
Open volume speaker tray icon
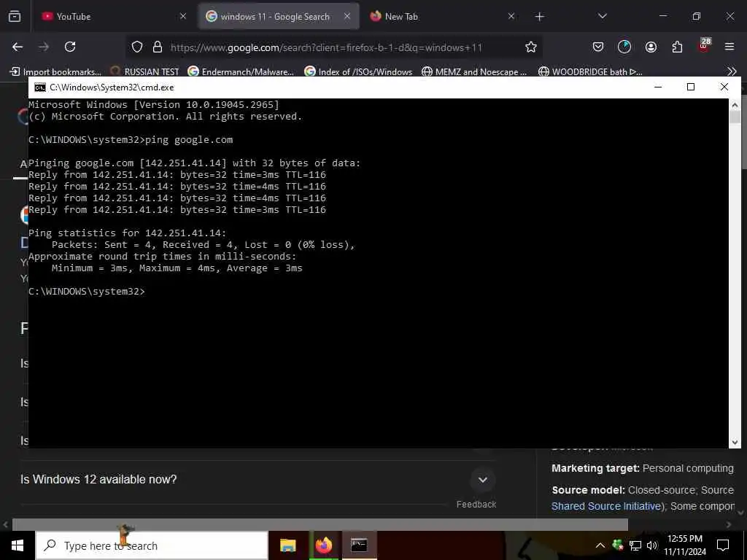point(651,545)
